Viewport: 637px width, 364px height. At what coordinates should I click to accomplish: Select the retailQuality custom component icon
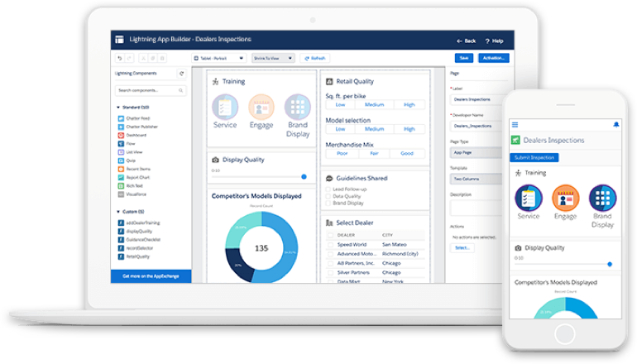click(x=121, y=256)
